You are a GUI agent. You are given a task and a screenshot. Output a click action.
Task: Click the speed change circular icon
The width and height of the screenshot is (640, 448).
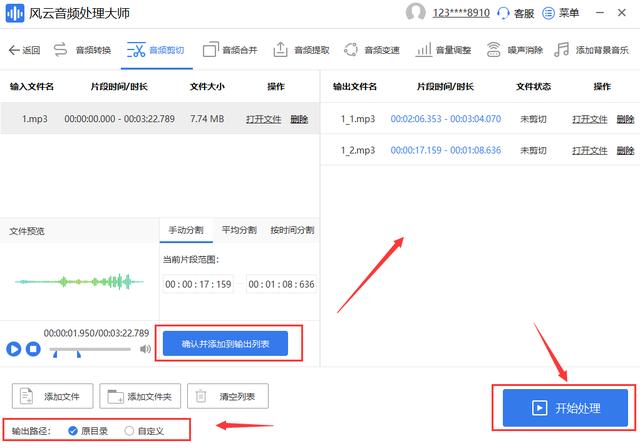(x=351, y=50)
